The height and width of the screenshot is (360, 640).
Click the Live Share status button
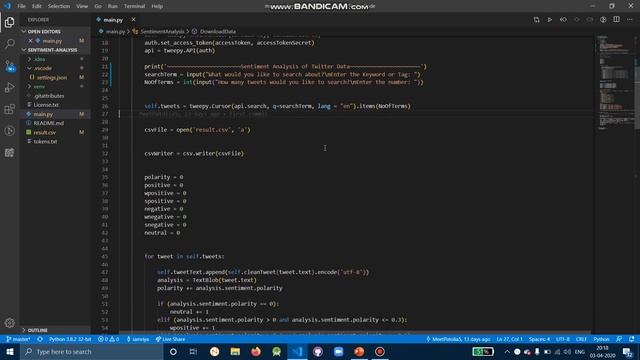click(170, 339)
